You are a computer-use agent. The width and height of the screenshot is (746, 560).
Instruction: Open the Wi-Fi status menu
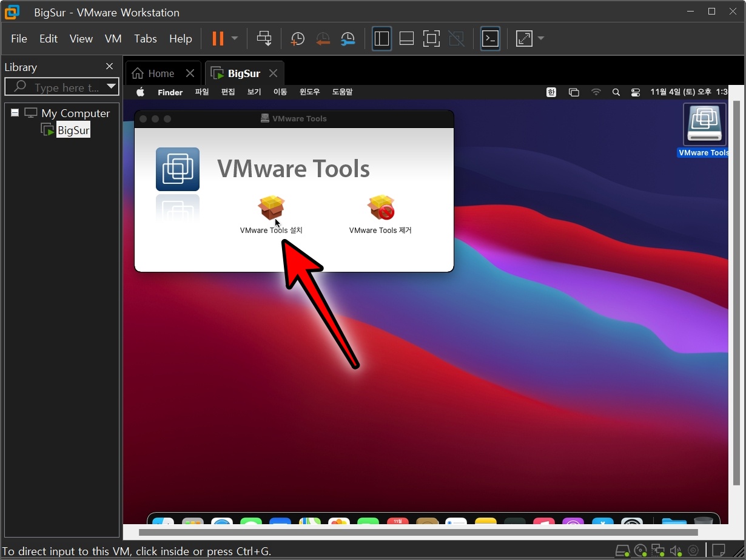pos(596,92)
